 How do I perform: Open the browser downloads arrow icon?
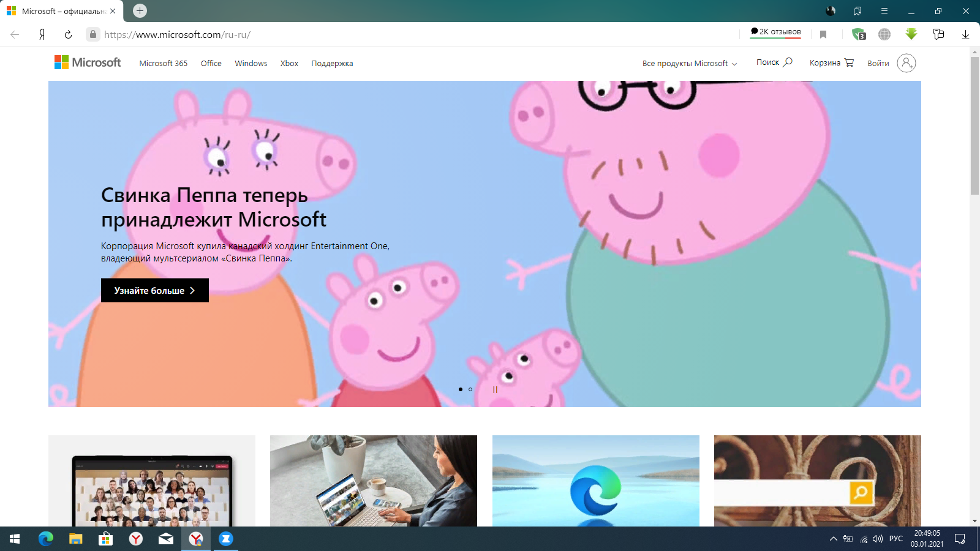965,34
